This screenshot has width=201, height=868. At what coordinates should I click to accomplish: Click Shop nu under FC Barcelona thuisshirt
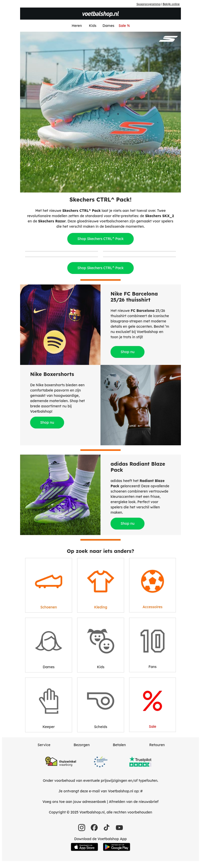coord(127,352)
